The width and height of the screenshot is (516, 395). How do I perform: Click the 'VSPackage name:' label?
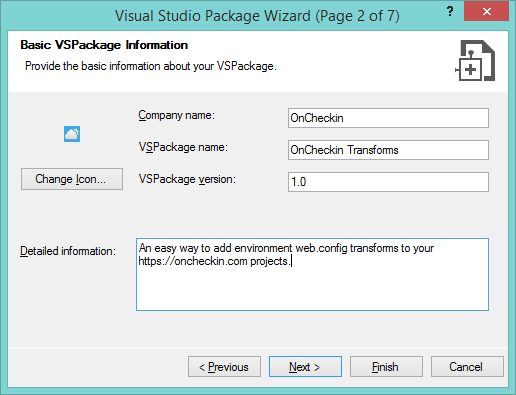183,147
